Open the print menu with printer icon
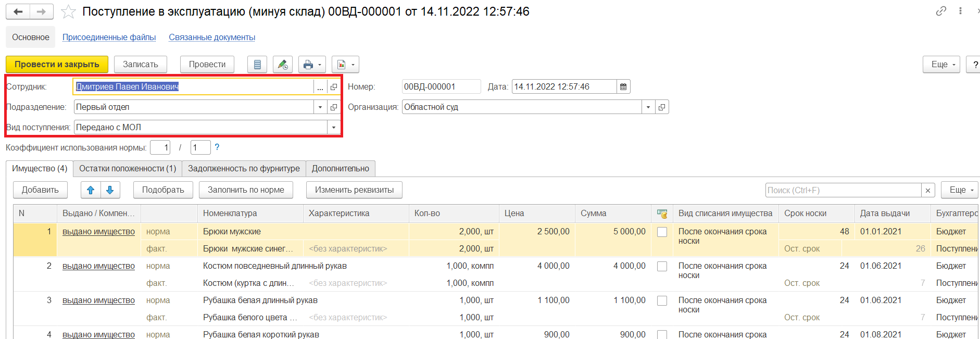Screen dimensions: 980x339 [312, 65]
